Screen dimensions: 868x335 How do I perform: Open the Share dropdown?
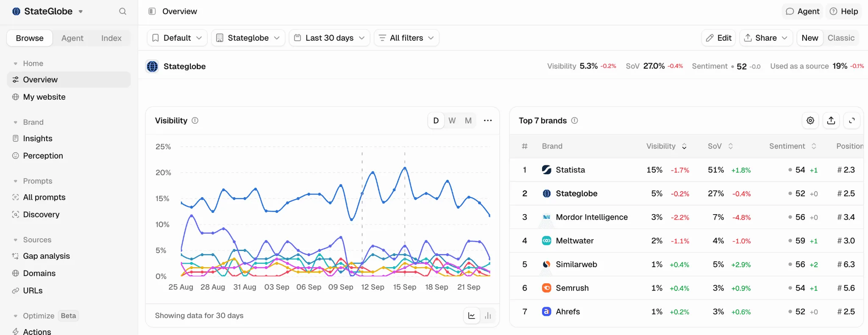click(766, 38)
